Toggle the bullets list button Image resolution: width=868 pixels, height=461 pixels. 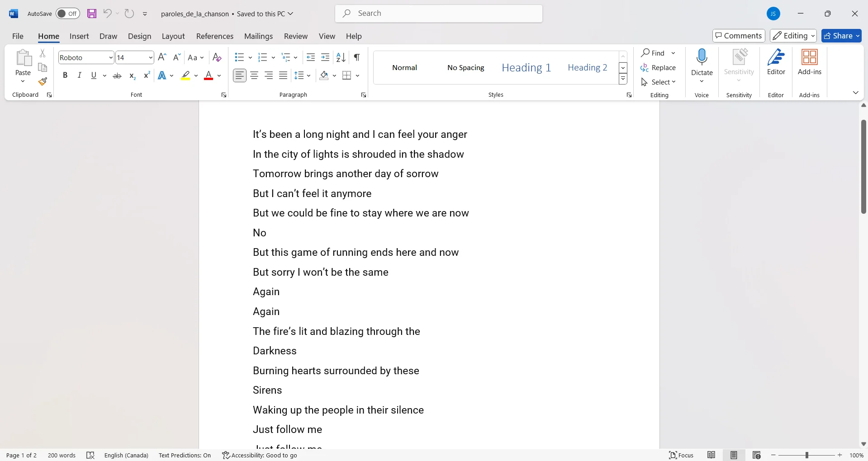239,57
